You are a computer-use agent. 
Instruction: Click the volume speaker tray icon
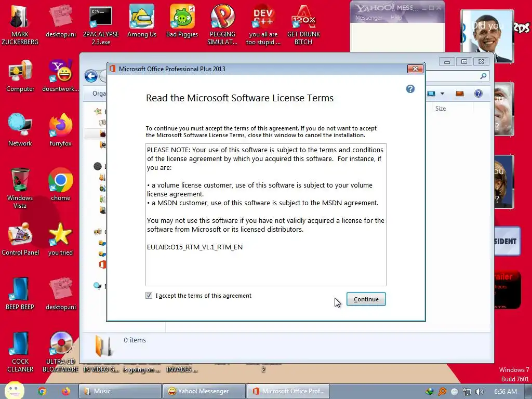[x=480, y=392]
